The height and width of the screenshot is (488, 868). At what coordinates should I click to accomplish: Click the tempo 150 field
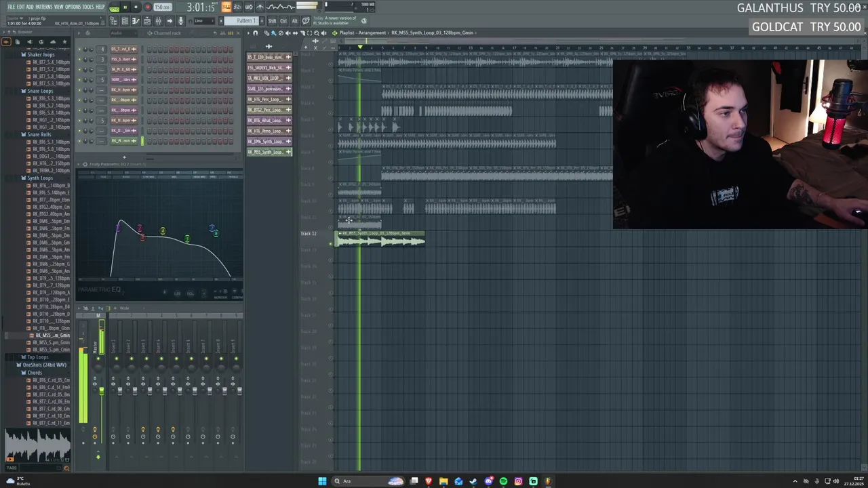coord(162,7)
